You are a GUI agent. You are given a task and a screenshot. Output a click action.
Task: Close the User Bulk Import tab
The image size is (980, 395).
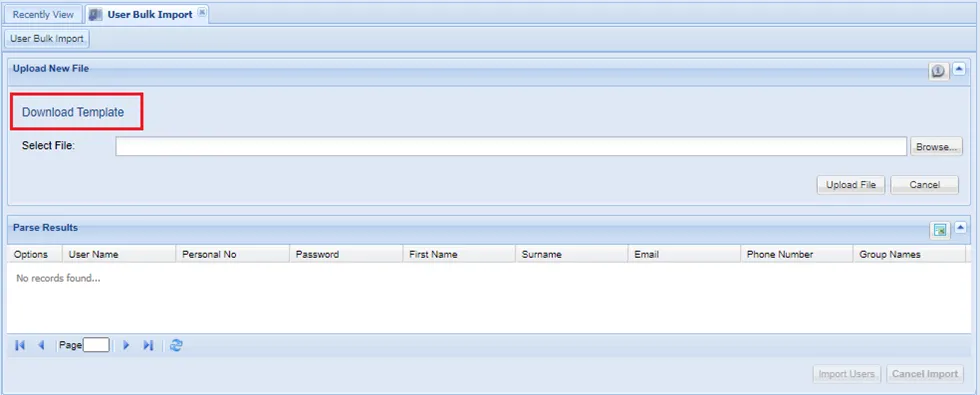[x=202, y=12]
